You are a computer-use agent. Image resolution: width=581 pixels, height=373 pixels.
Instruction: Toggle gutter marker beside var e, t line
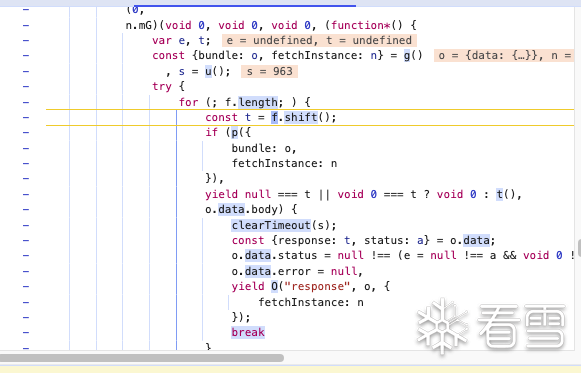(x=26, y=40)
